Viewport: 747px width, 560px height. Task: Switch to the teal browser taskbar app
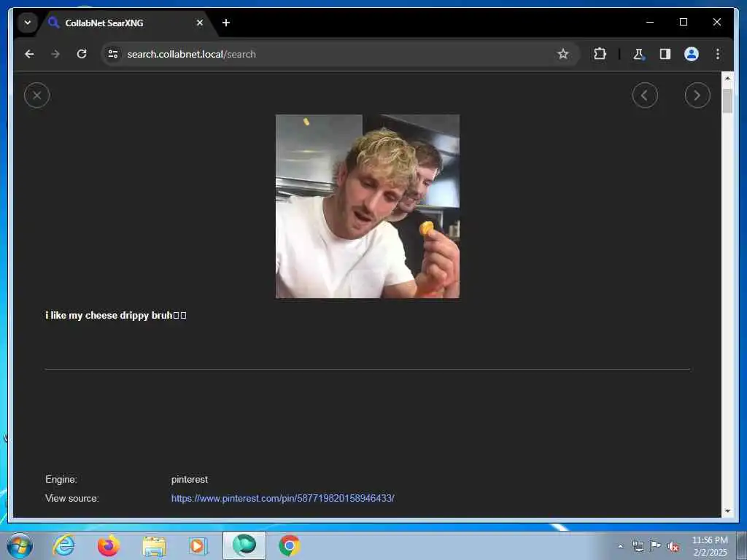click(244, 545)
